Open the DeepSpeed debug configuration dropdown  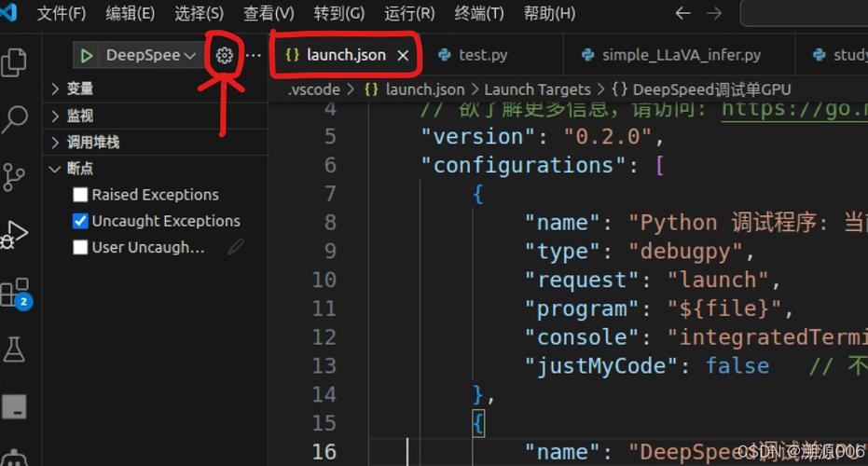tap(151, 55)
